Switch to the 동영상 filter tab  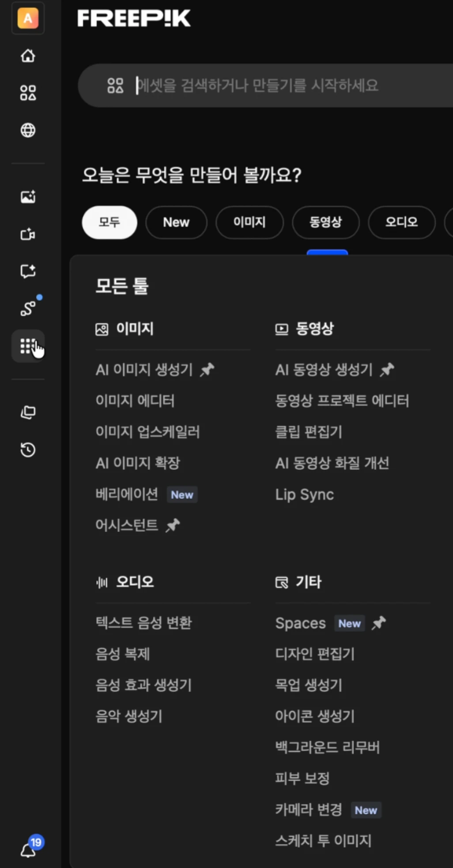click(x=325, y=222)
